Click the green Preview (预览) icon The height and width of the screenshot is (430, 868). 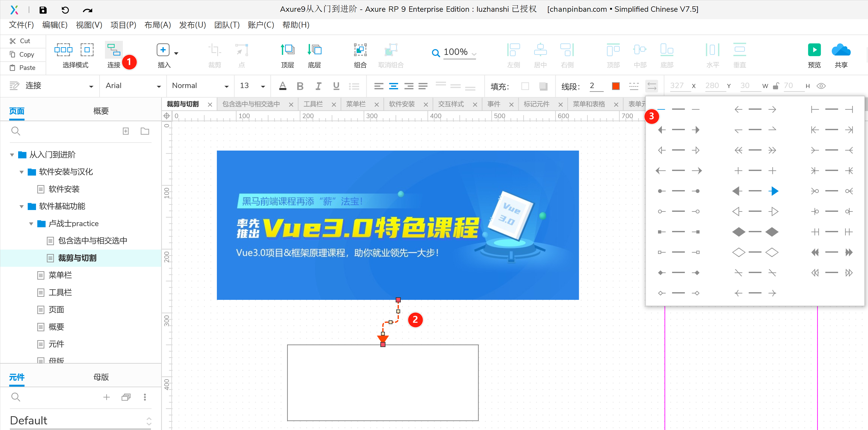click(814, 50)
